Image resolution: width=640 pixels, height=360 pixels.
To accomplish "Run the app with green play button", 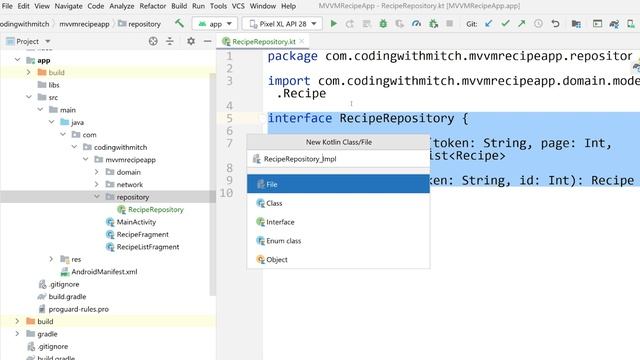I will click(x=333, y=24).
